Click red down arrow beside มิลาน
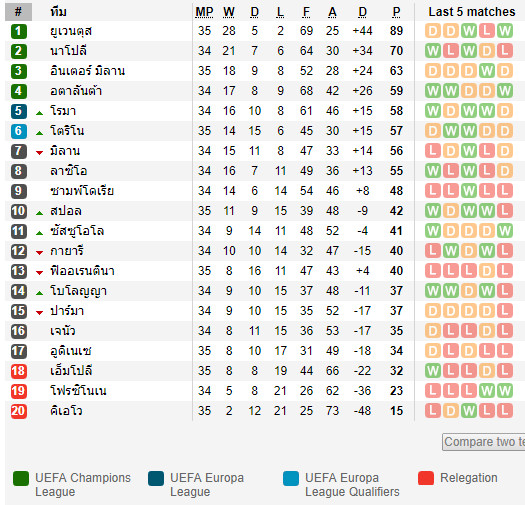The height and width of the screenshot is (505, 525). pyautogui.click(x=40, y=153)
